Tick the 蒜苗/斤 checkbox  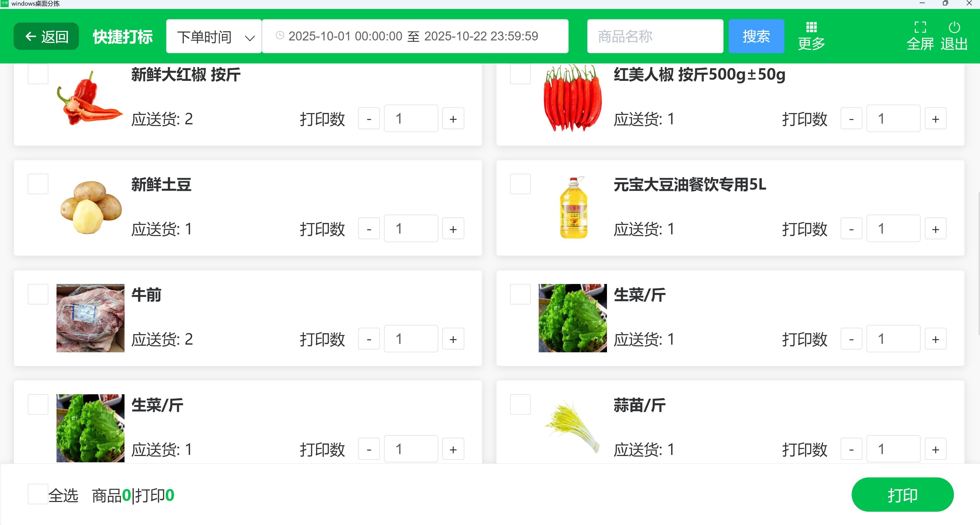(x=520, y=405)
